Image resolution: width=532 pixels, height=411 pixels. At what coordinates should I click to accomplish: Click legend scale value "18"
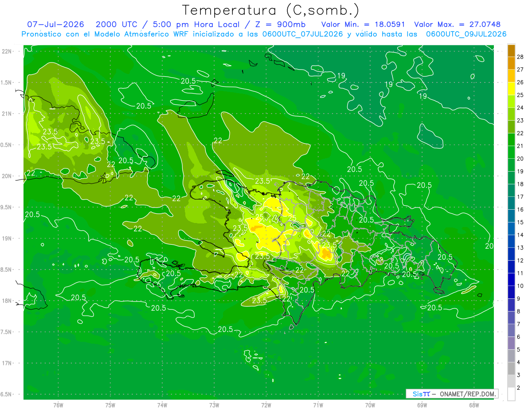[x=520, y=184]
